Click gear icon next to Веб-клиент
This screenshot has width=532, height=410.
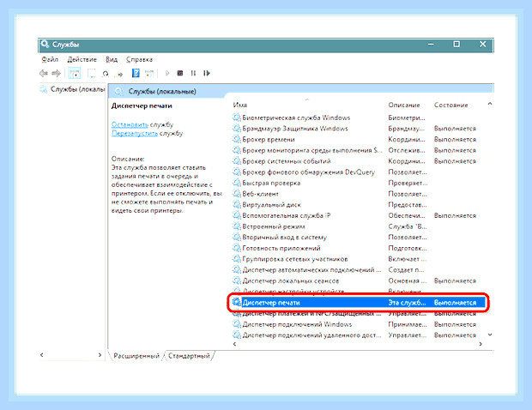tap(237, 194)
